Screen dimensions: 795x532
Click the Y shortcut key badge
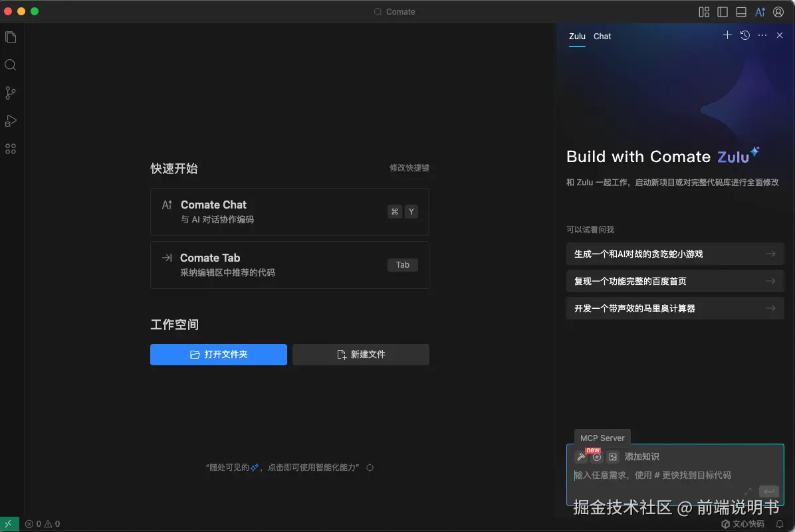click(411, 212)
